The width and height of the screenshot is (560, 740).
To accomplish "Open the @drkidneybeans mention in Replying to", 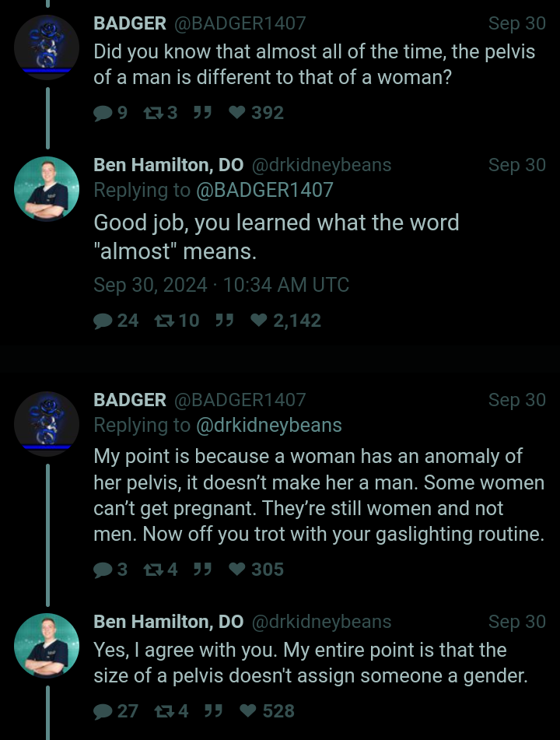I will pyautogui.click(x=268, y=425).
